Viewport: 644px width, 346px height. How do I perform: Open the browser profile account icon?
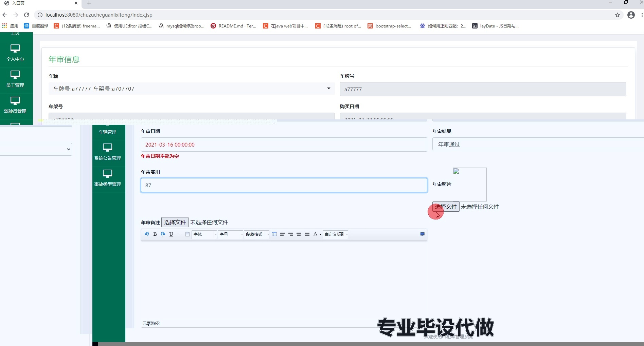click(631, 15)
